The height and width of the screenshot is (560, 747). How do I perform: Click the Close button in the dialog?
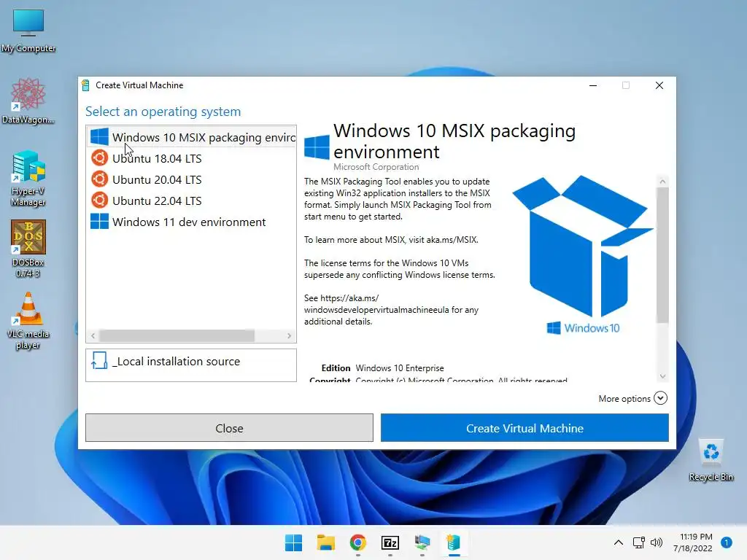click(229, 427)
